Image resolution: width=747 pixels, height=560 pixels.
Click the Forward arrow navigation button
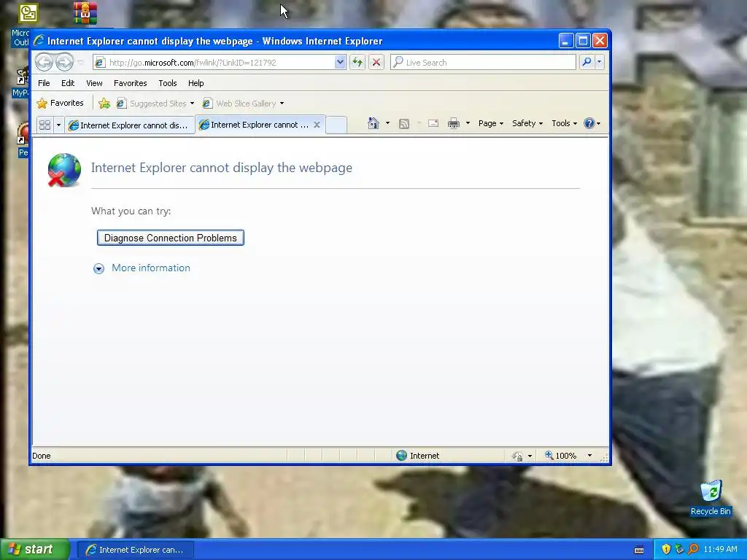click(64, 63)
